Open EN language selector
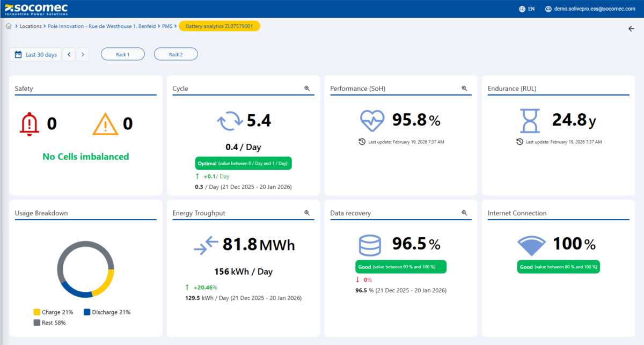 (531, 9)
